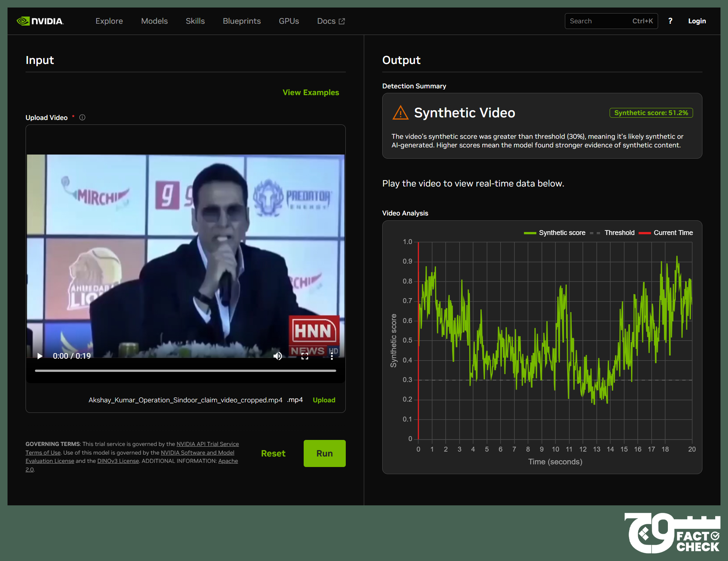Image resolution: width=728 pixels, height=561 pixels.
Task: Click the NVIDIA logo in header
Action: click(40, 21)
